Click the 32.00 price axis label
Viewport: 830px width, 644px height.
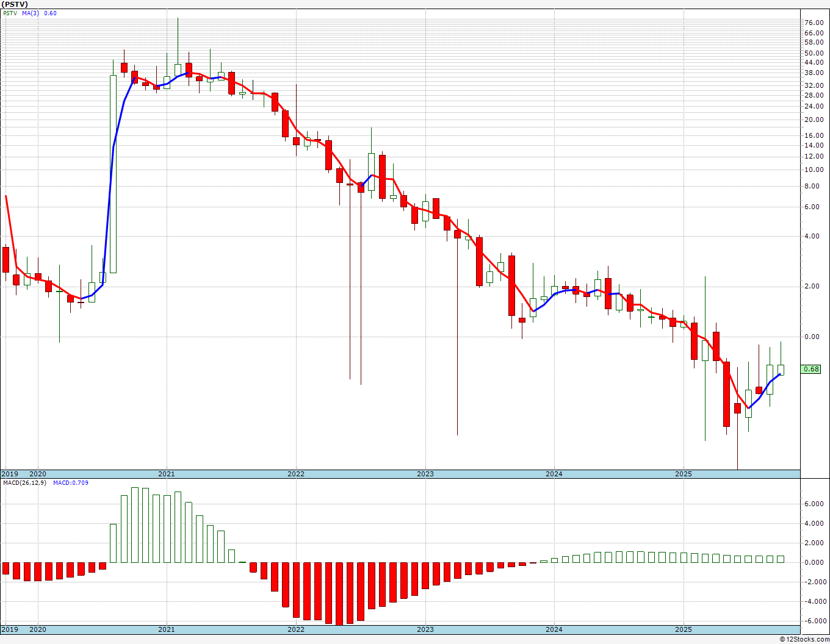[815, 85]
